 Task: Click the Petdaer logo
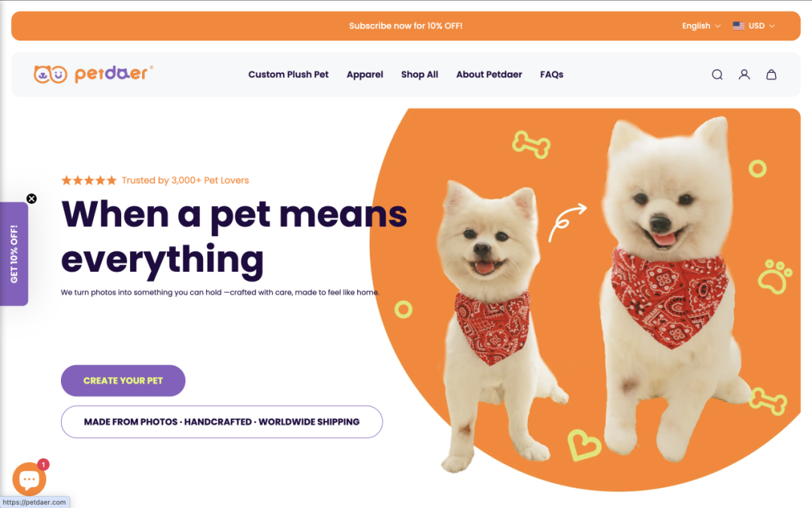coord(93,74)
